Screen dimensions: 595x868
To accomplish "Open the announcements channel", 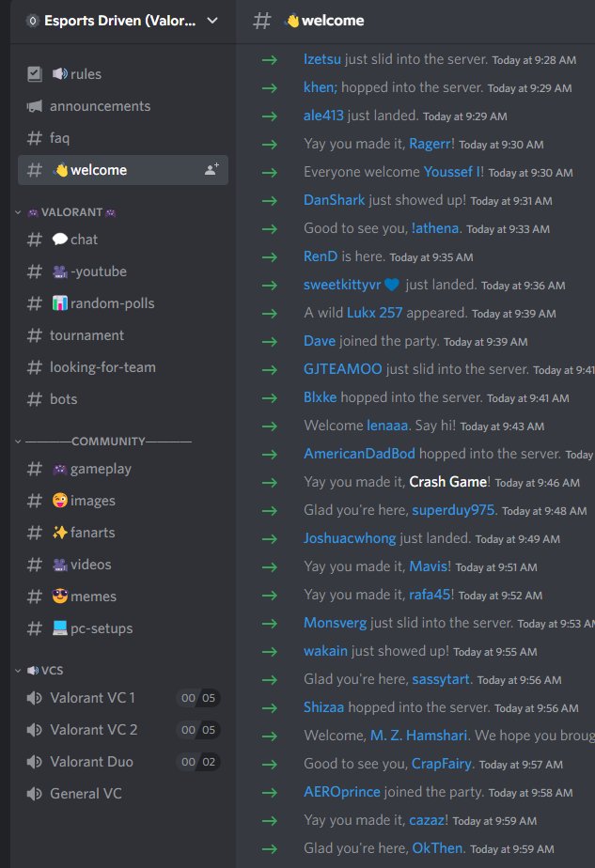I will 123,106.
